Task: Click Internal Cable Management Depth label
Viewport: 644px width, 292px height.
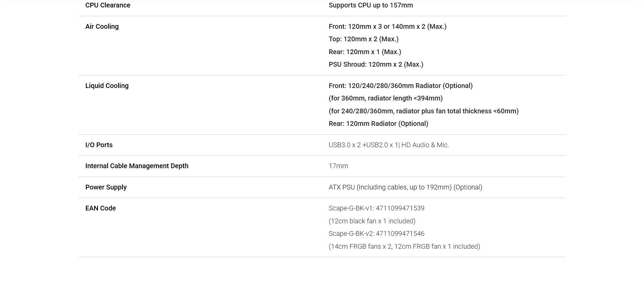Action: (x=137, y=166)
